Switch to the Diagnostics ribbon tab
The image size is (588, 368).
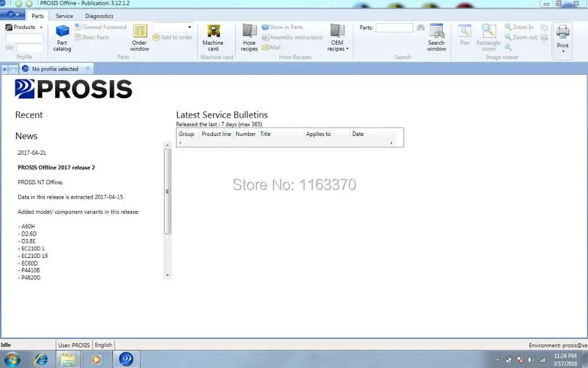click(x=99, y=16)
